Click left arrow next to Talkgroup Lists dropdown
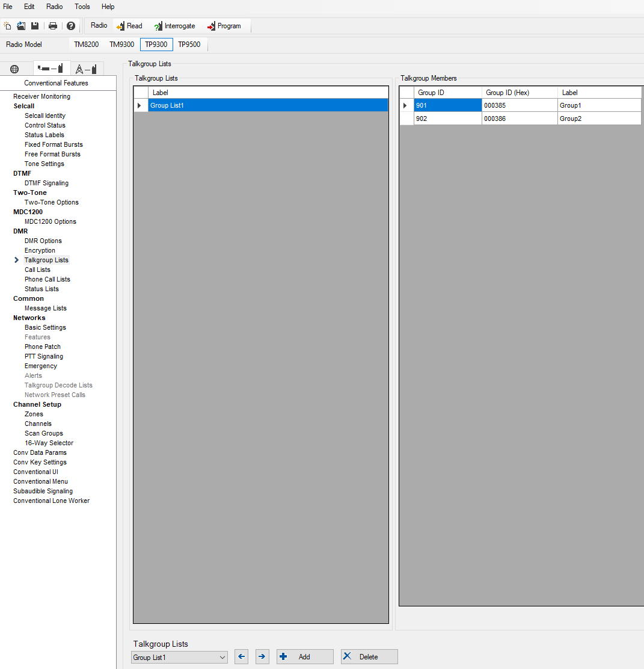 [x=241, y=656]
